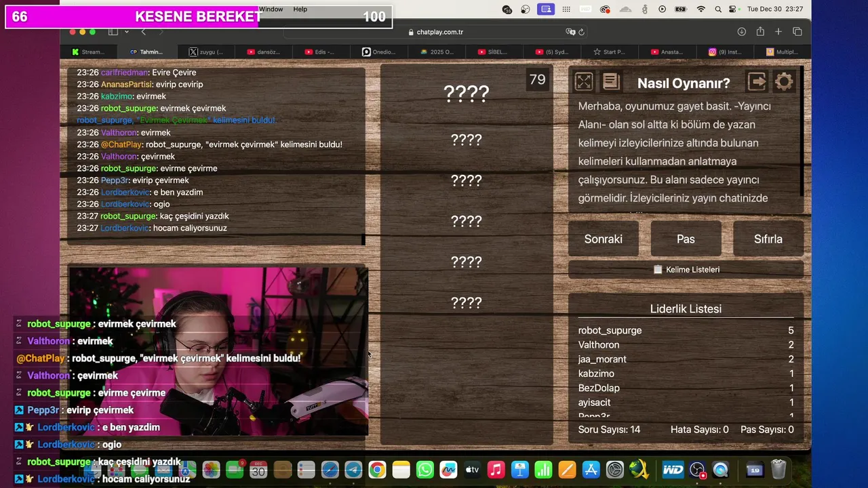868x488 pixels.
Task: Open Music app from the Dock
Action: (x=496, y=470)
